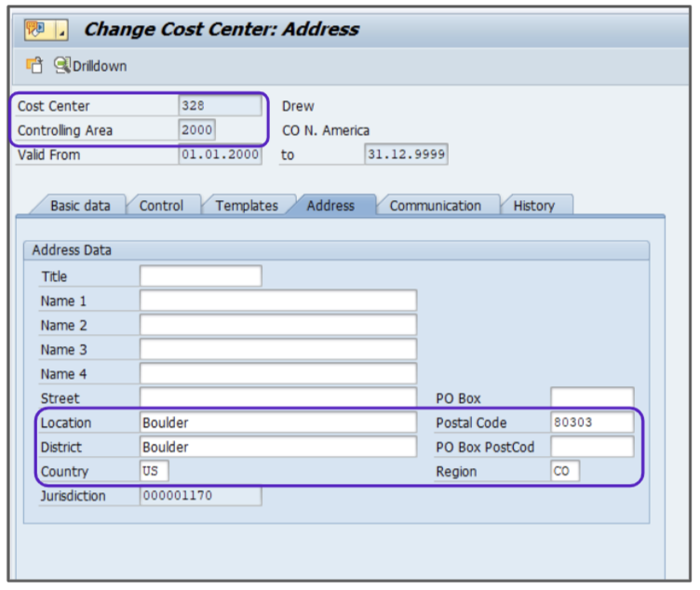Click the Drilldown button
Image resolution: width=700 pixels, height=590 pixels.
click(89, 66)
